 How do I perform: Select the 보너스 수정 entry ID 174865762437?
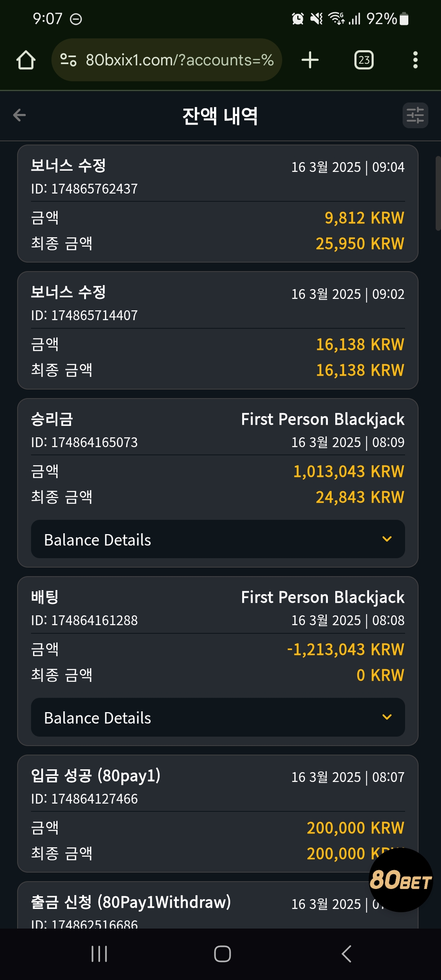point(218,204)
